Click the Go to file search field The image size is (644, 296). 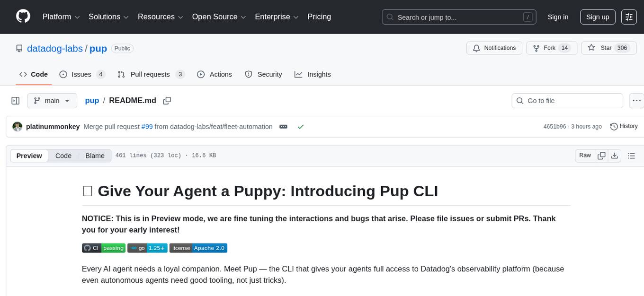pyautogui.click(x=567, y=101)
